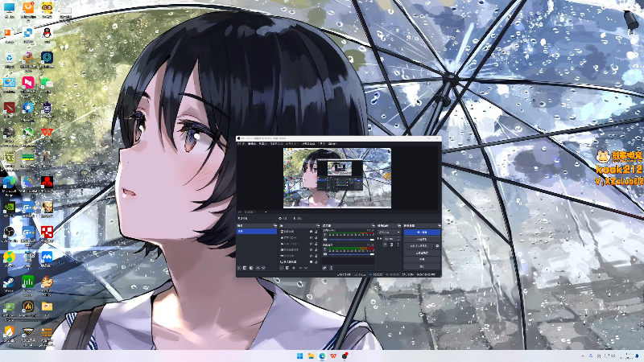This screenshot has height=362, width=644.
Task: Open the File menu in OBS
Action: [x=242, y=144]
